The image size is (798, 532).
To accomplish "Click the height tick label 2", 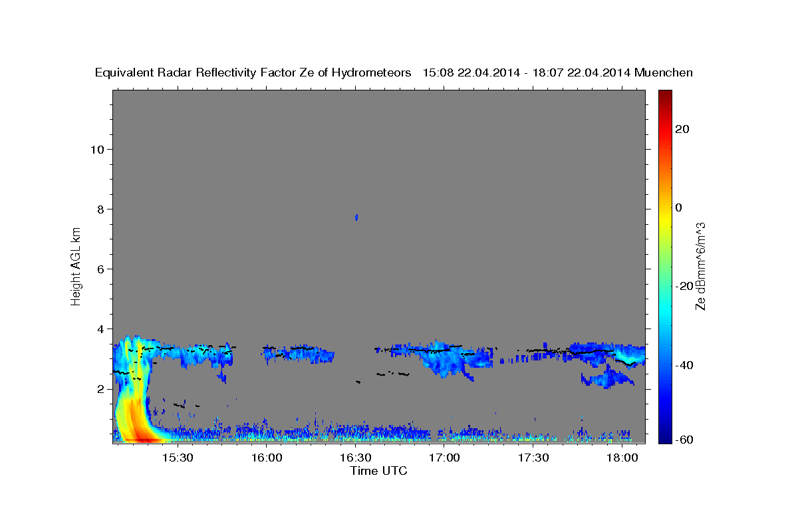I will pyautogui.click(x=101, y=388).
